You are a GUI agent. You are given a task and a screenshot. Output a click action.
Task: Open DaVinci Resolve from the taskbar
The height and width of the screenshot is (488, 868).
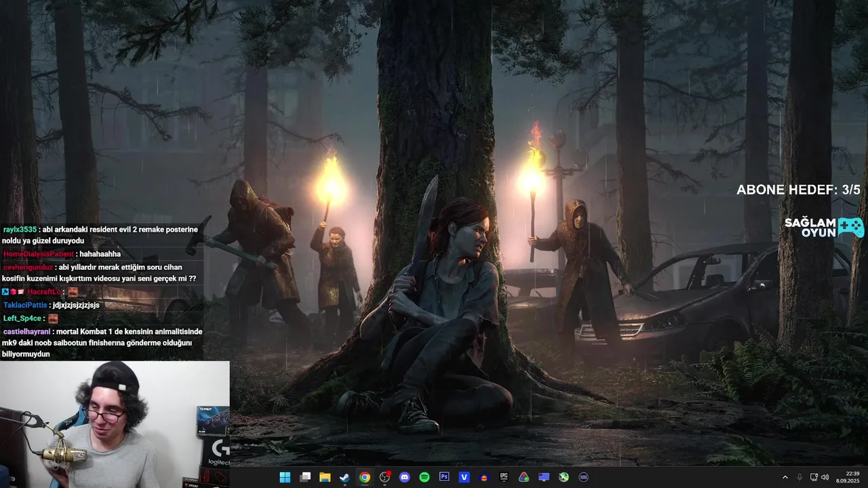coord(524,477)
